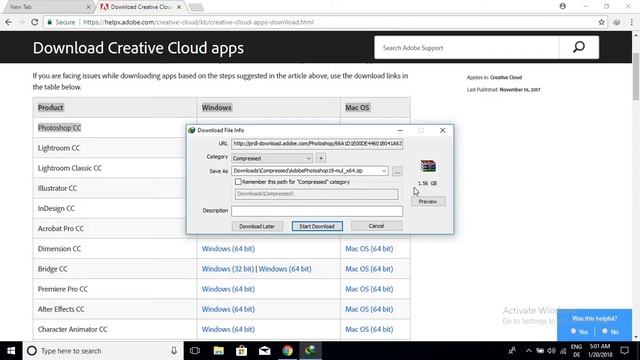Open Dimension CC Windows (64 bit) link
This screenshot has width=640, height=360.
pyautogui.click(x=228, y=249)
